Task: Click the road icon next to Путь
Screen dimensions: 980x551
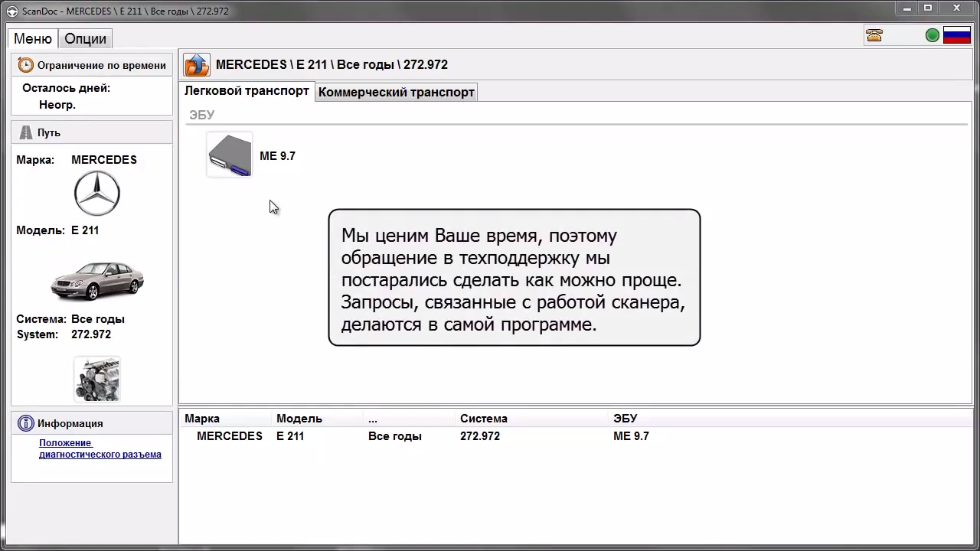Action: tap(26, 132)
